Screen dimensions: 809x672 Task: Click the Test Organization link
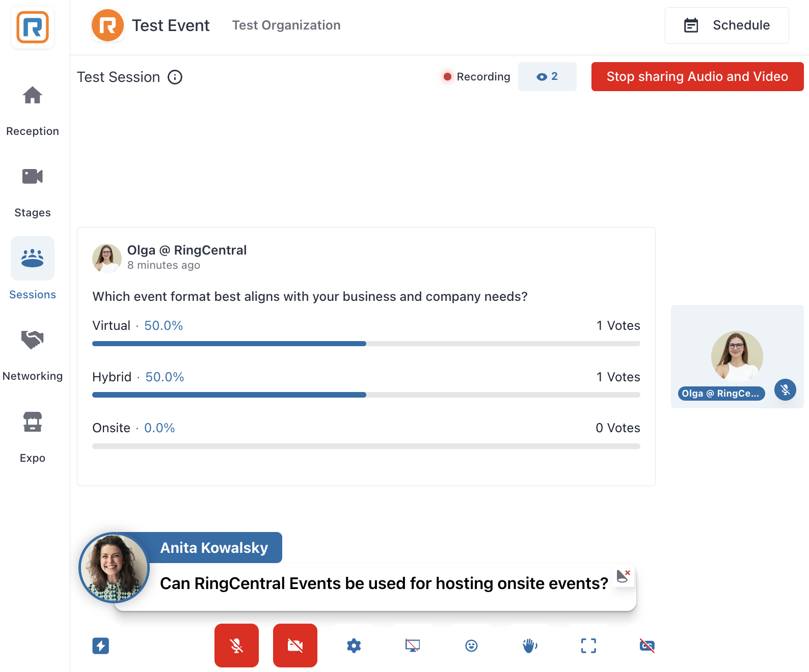286,25
